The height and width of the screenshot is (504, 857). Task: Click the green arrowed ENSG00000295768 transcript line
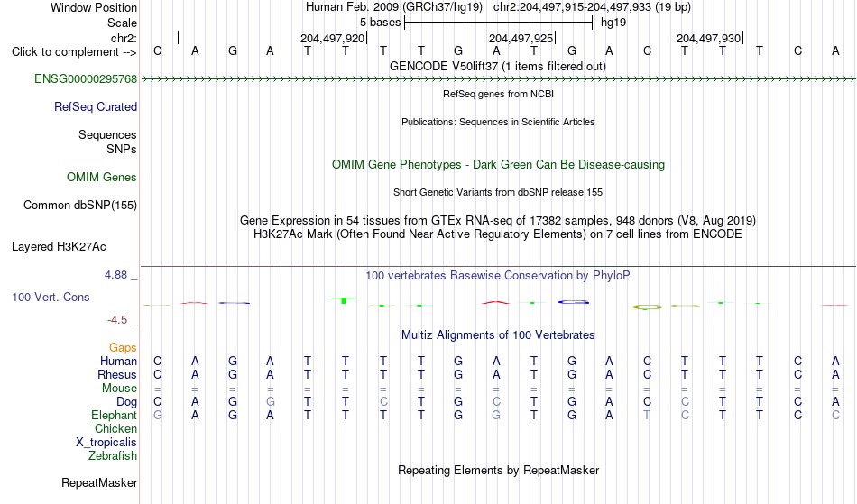tap(498, 79)
